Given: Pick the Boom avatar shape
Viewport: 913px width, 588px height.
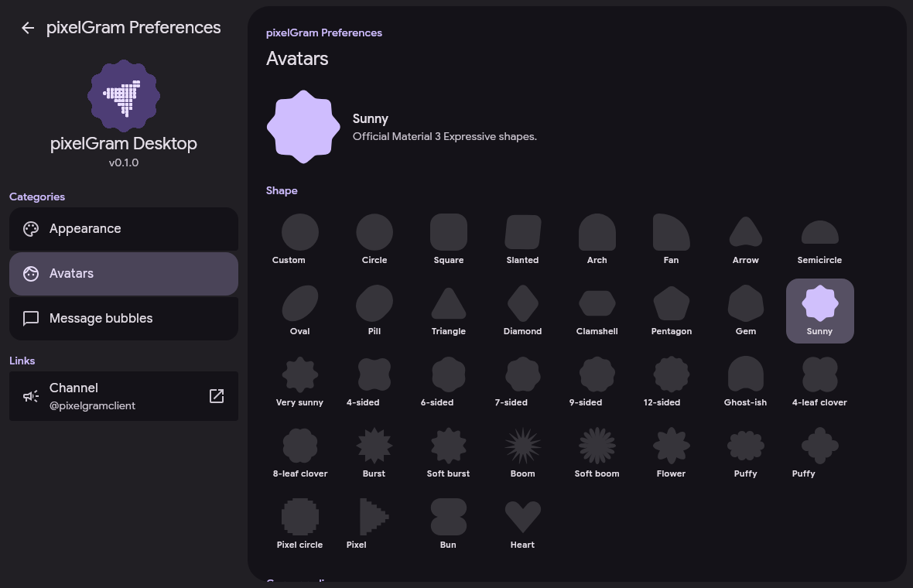Looking at the screenshot, I should click(x=523, y=453).
